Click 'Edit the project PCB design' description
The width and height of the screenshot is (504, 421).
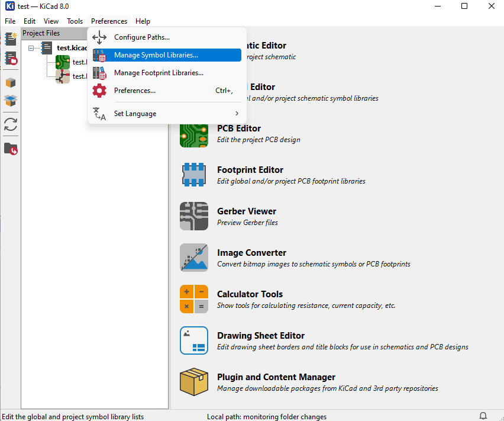259,140
